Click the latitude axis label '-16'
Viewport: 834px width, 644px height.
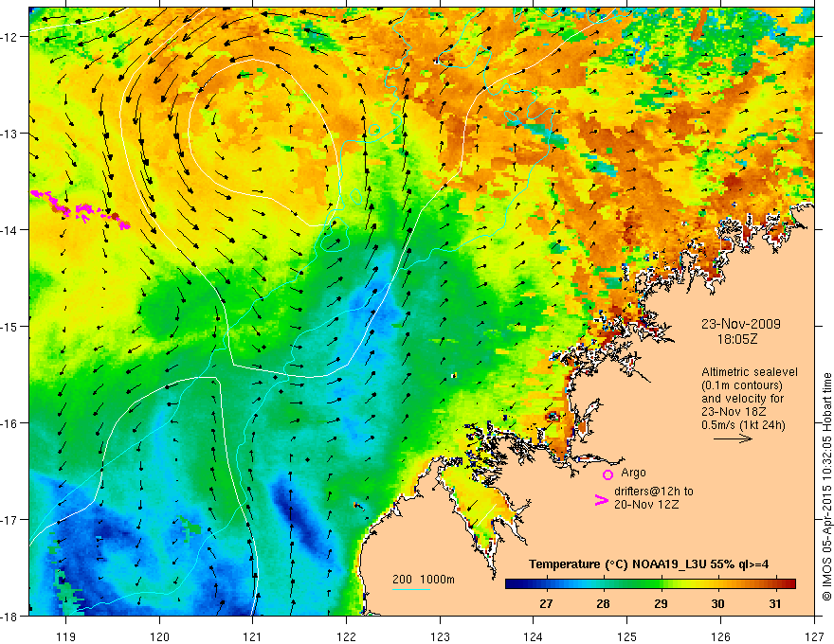pos(10,423)
